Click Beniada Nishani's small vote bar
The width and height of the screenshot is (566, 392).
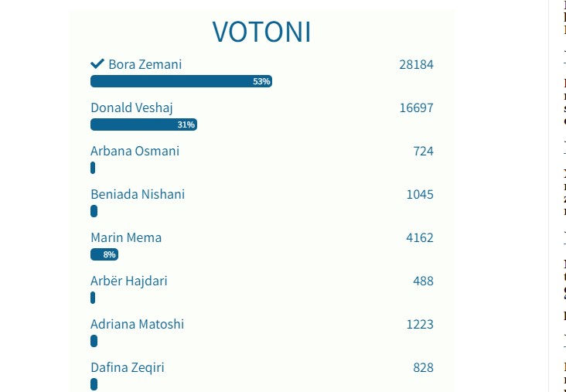click(94, 211)
